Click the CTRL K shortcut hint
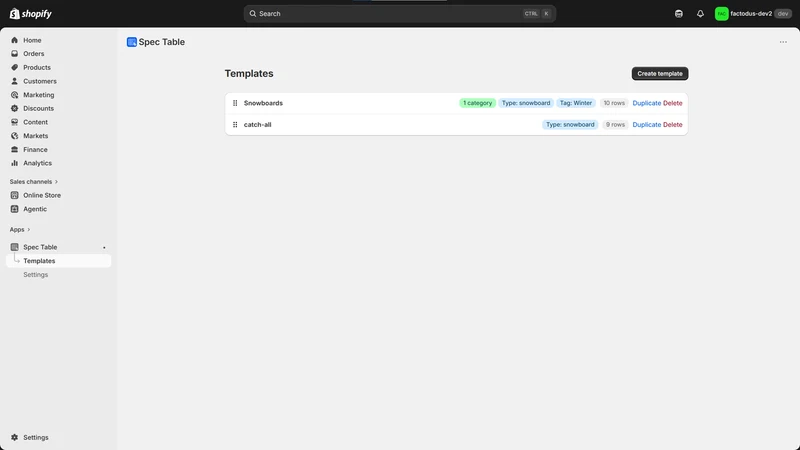800x450 pixels. point(537,14)
